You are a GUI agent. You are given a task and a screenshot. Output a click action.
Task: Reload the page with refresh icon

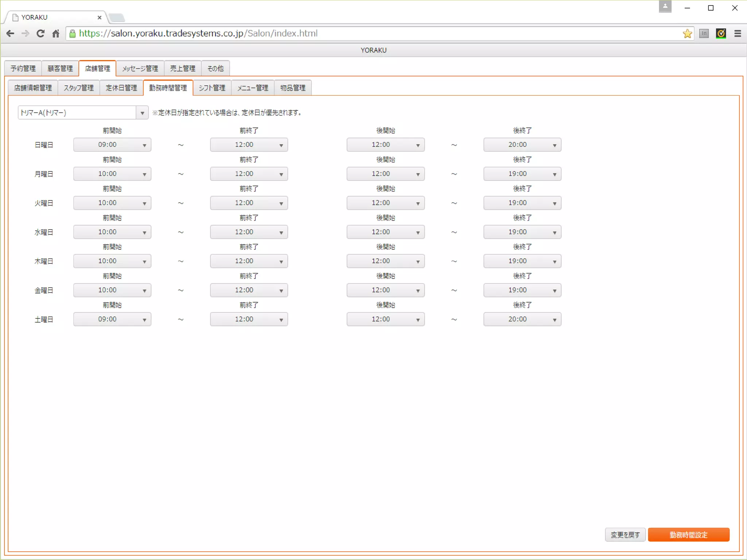pyautogui.click(x=40, y=34)
